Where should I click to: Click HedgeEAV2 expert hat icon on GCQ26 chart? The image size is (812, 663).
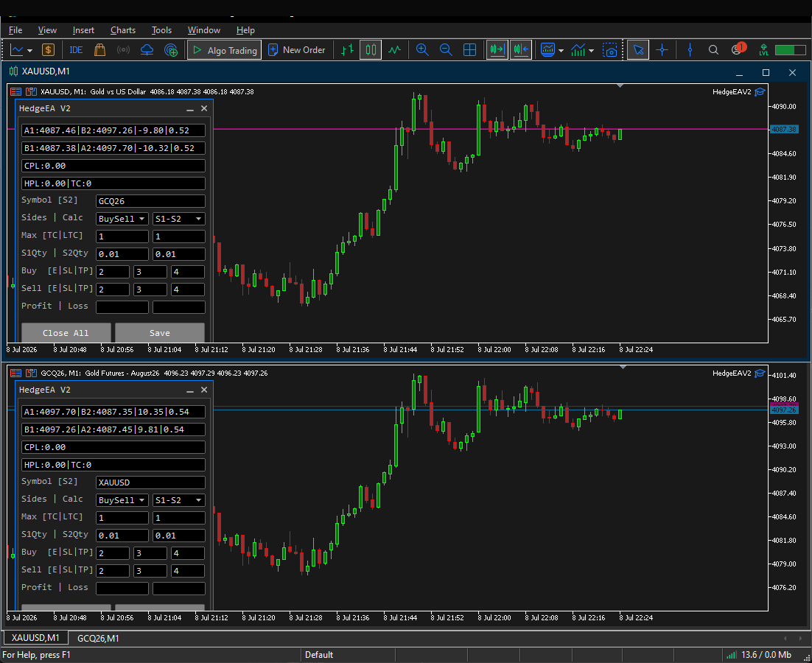760,373
